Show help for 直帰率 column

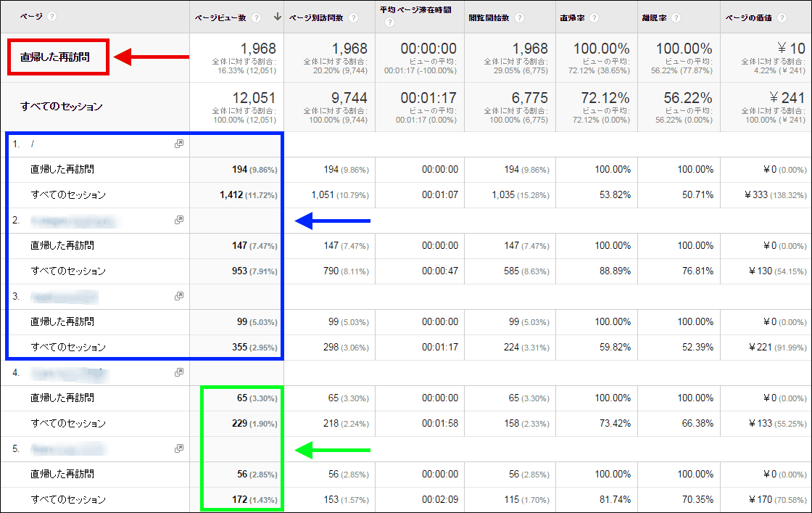[594, 17]
